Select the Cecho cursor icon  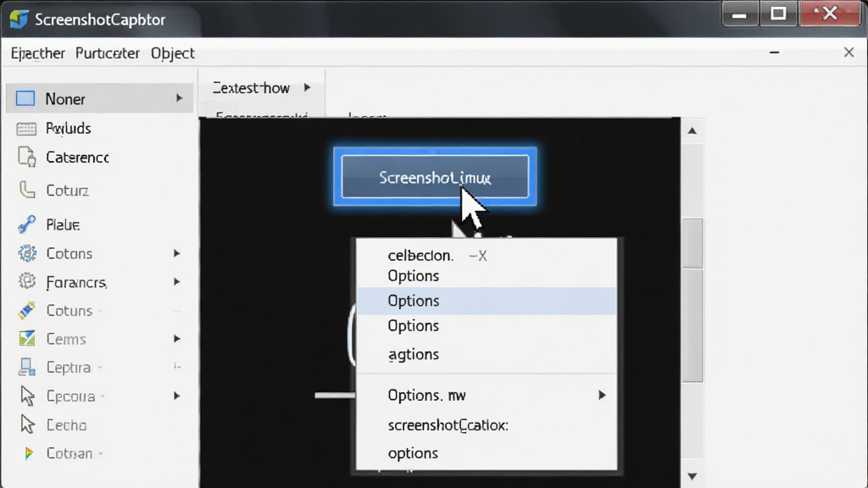[27, 424]
